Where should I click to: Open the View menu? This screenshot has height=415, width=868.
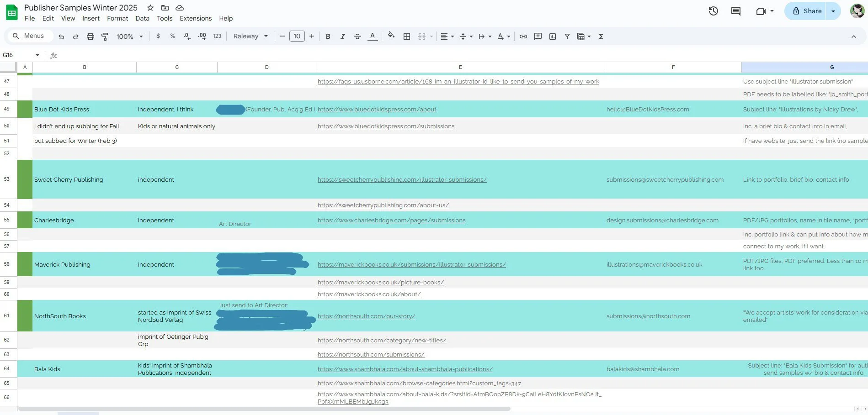[68, 18]
